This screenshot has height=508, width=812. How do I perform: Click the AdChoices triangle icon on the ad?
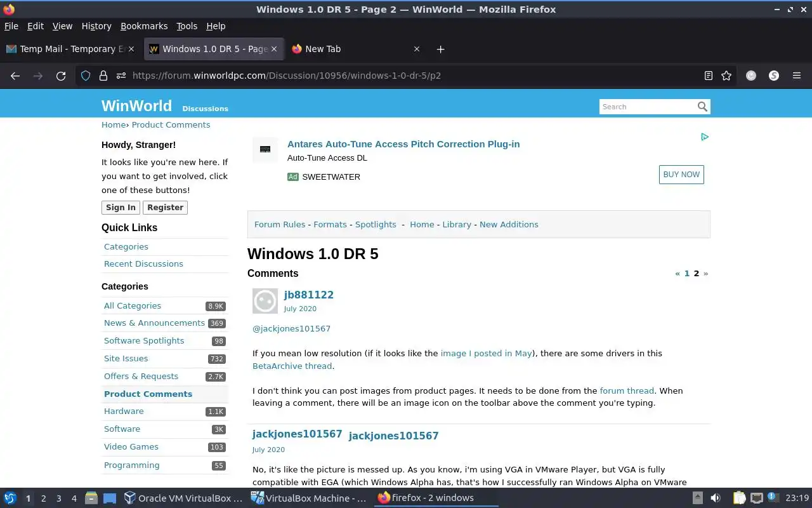(705, 137)
